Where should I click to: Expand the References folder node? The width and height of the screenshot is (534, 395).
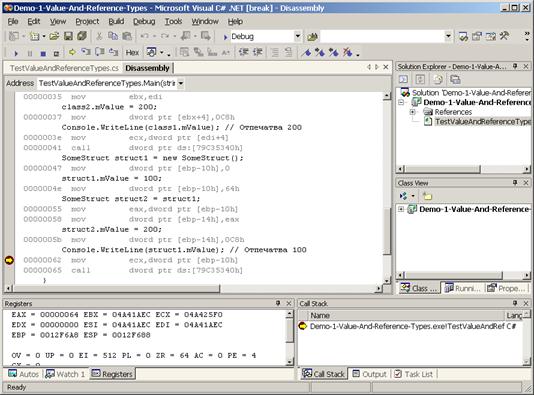[412, 112]
